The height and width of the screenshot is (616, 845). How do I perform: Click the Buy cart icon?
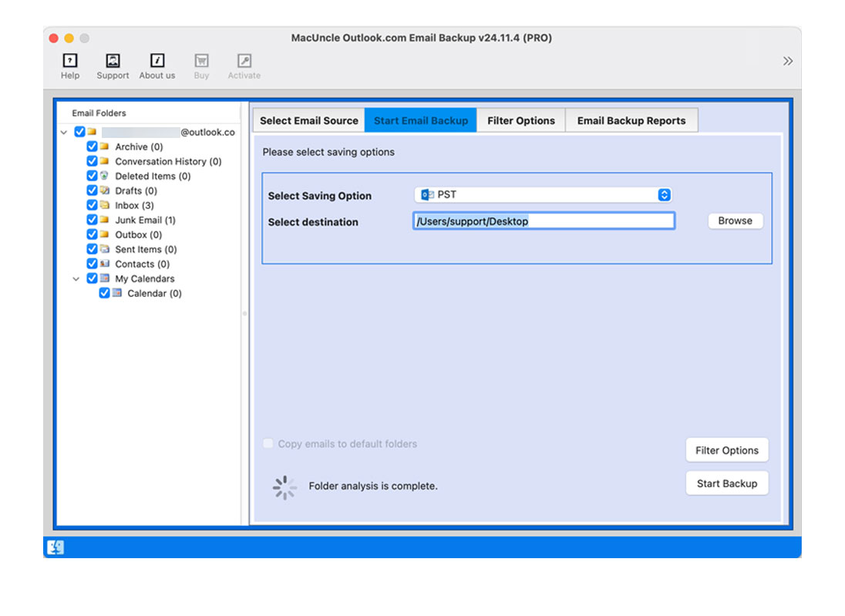coord(201,61)
